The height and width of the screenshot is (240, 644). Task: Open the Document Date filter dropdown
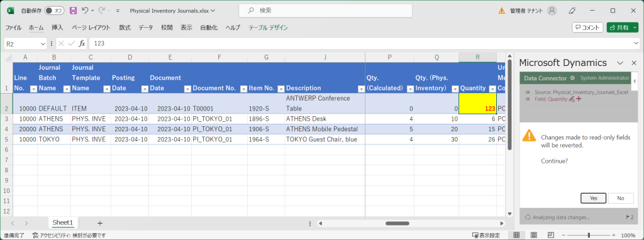coord(187,89)
